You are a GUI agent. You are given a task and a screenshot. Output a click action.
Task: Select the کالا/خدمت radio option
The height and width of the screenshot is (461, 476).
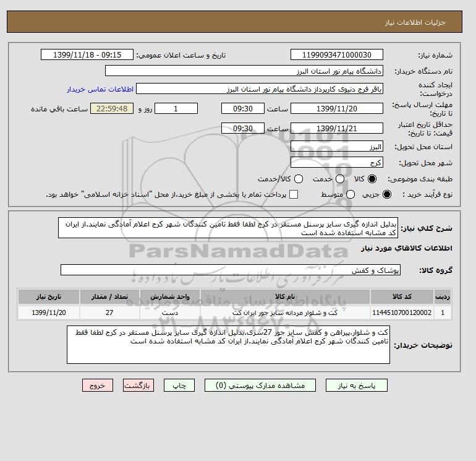pyautogui.click(x=299, y=179)
